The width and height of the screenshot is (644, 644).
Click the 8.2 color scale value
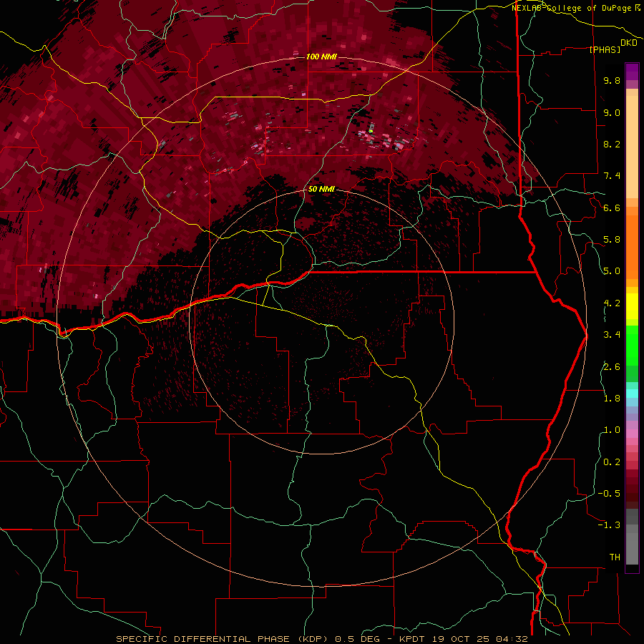pos(612,144)
